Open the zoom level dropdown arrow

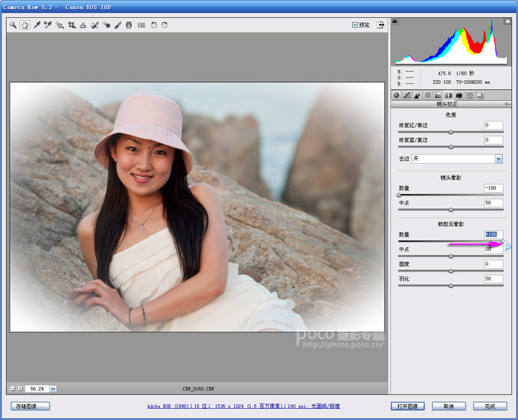[53, 389]
